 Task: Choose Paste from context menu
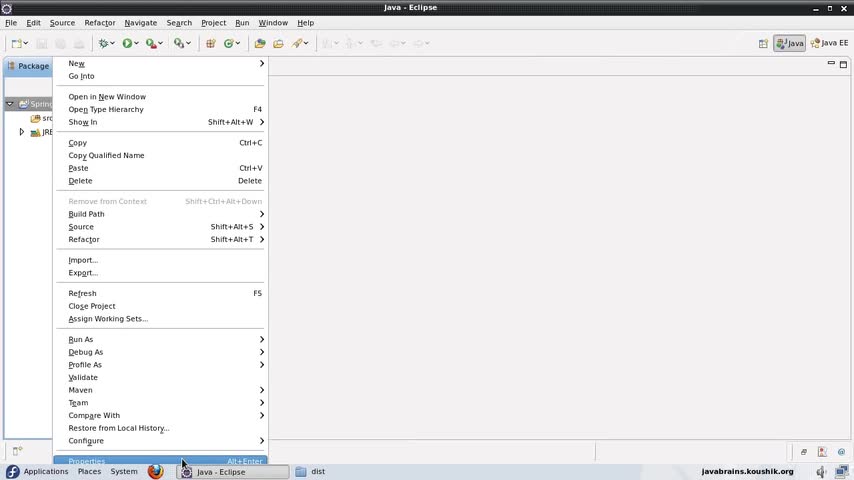pos(160,168)
